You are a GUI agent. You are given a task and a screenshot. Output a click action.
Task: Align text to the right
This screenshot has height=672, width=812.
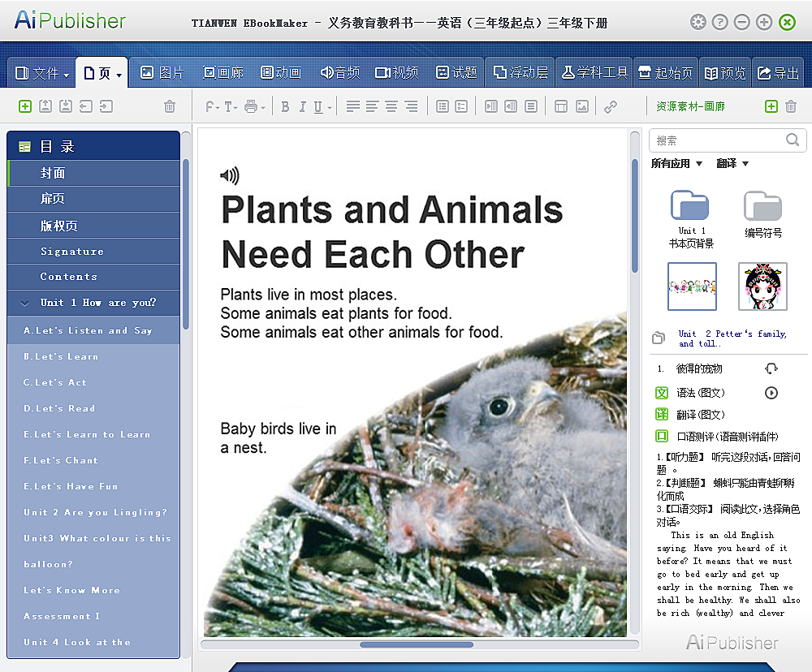(x=411, y=106)
